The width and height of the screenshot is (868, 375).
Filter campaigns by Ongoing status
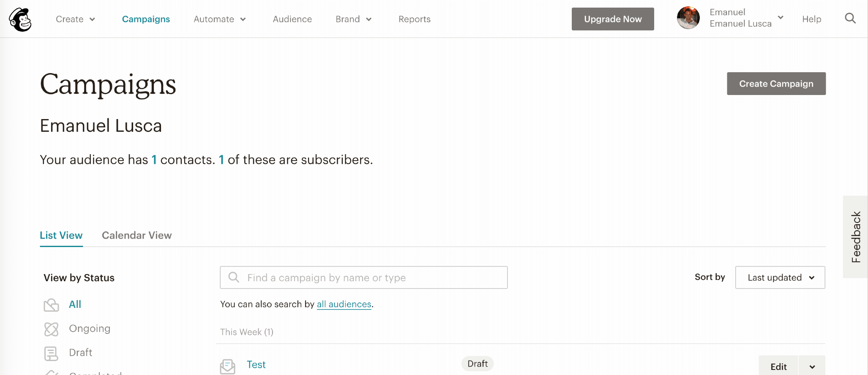pyautogui.click(x=90, y=329)
